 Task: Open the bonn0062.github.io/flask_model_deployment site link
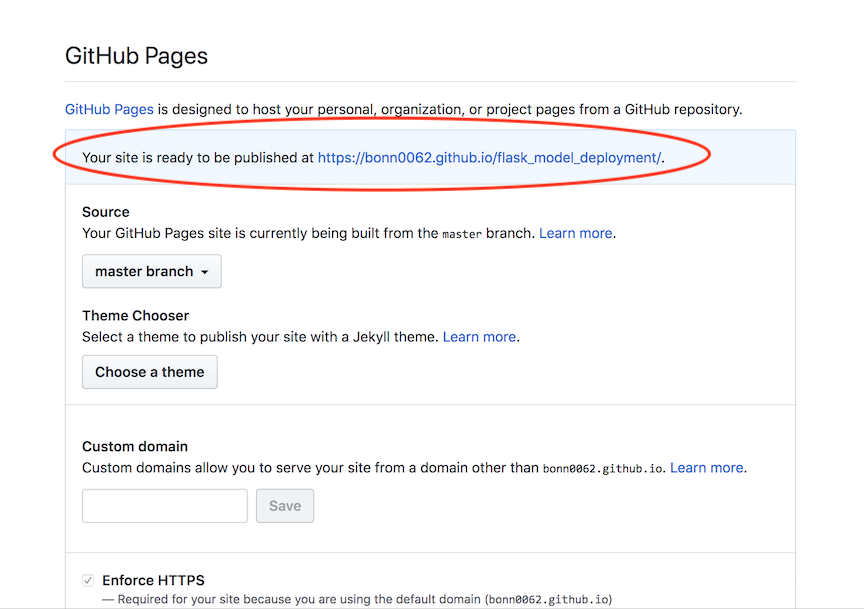489,157
